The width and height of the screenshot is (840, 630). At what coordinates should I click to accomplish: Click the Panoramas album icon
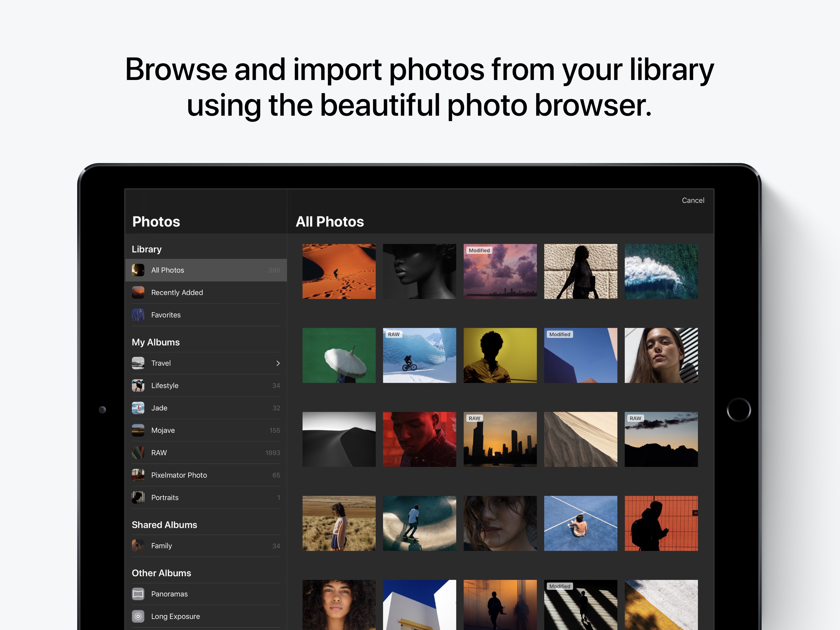click(138, 594)
